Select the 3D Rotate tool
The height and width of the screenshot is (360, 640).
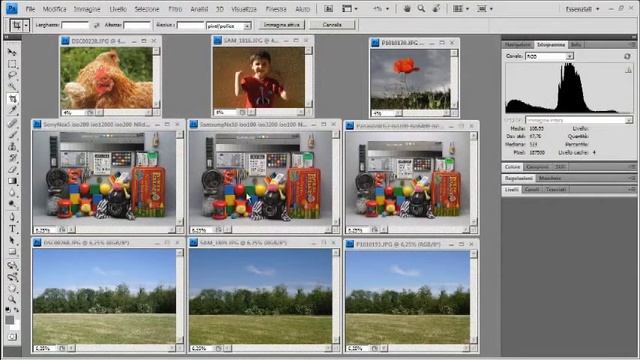12,266
